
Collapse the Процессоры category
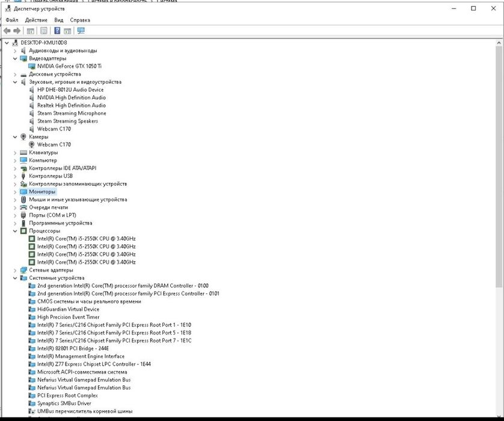[15, 231]
